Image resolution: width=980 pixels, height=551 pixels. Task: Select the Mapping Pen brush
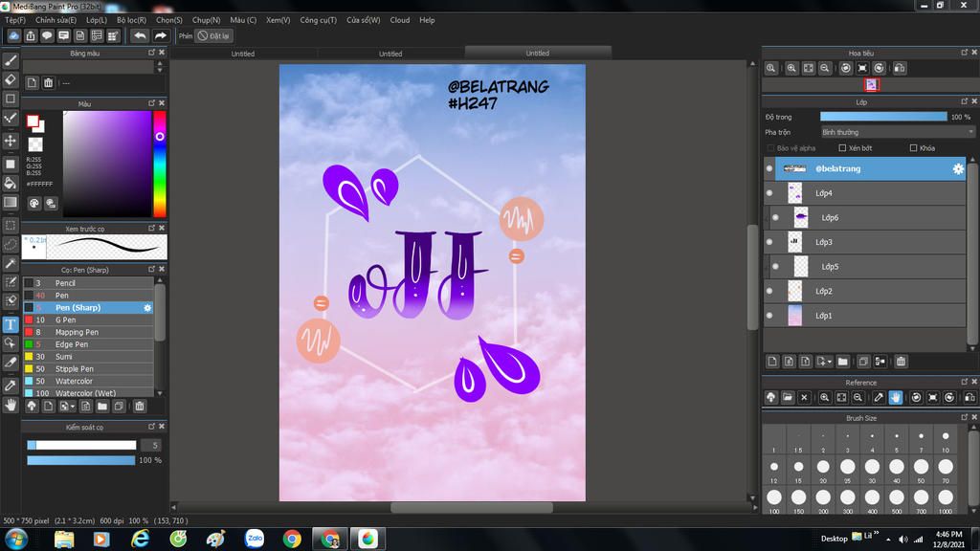pyautogui.click(x=88, y=332)
